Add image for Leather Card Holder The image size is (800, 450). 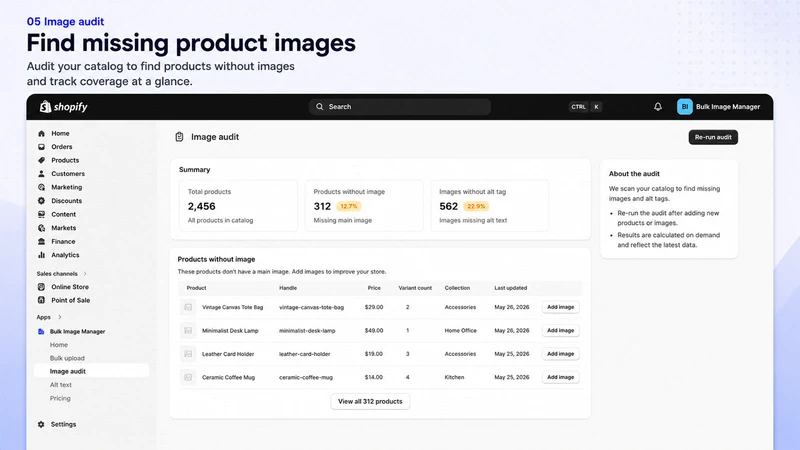pyautogui.click(x=560, y=354)
